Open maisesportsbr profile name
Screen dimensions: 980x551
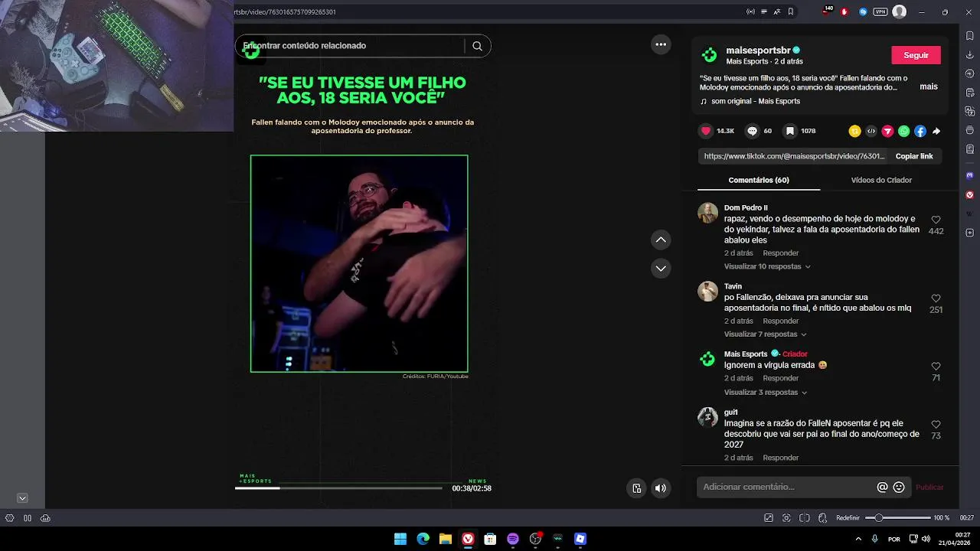(x=758, y=51)
